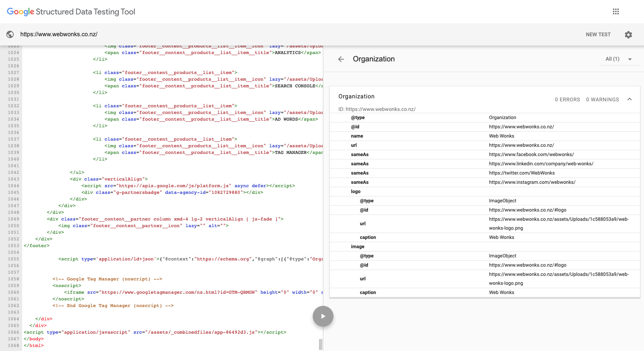
Task: Click the image property row label
Action: [x=358, y=247]
